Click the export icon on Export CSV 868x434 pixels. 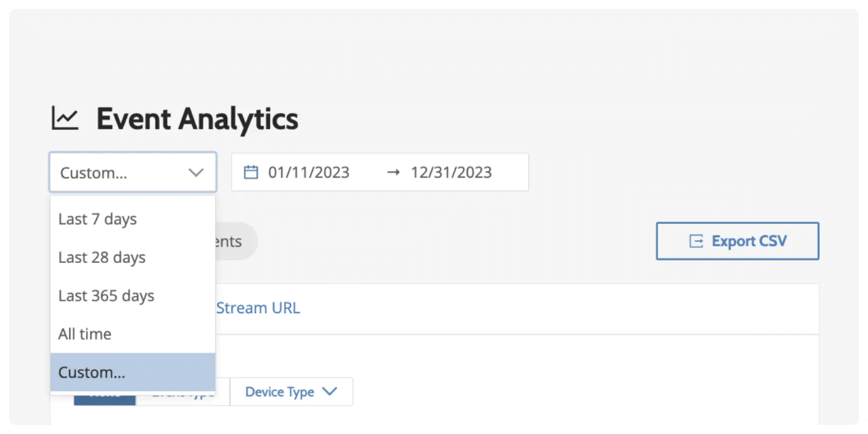[x=696, y=241]
